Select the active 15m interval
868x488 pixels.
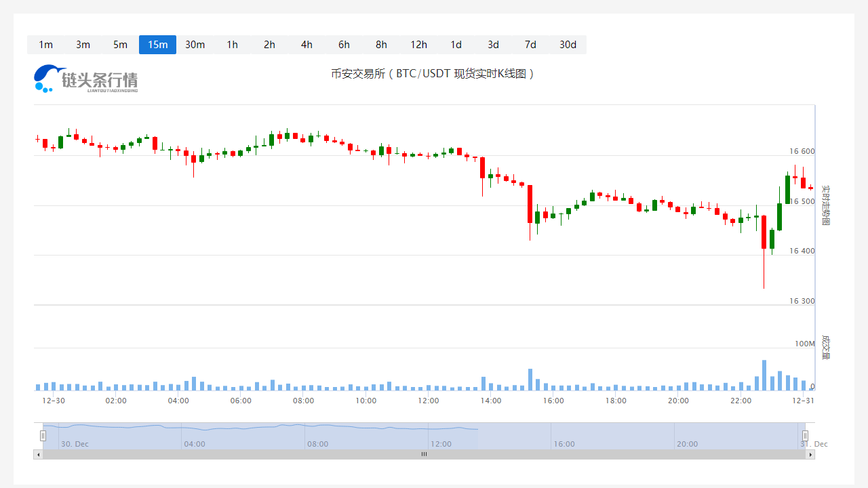[x=157, y=45]
